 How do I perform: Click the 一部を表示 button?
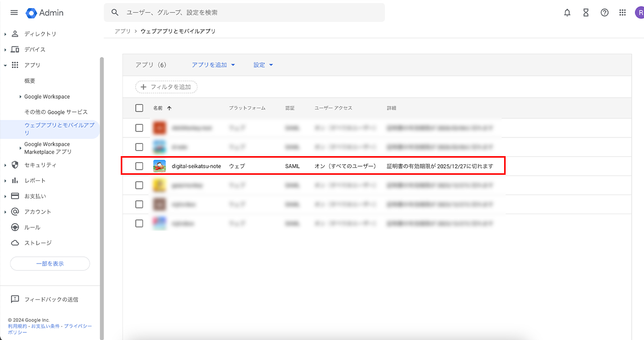point(50,263)
